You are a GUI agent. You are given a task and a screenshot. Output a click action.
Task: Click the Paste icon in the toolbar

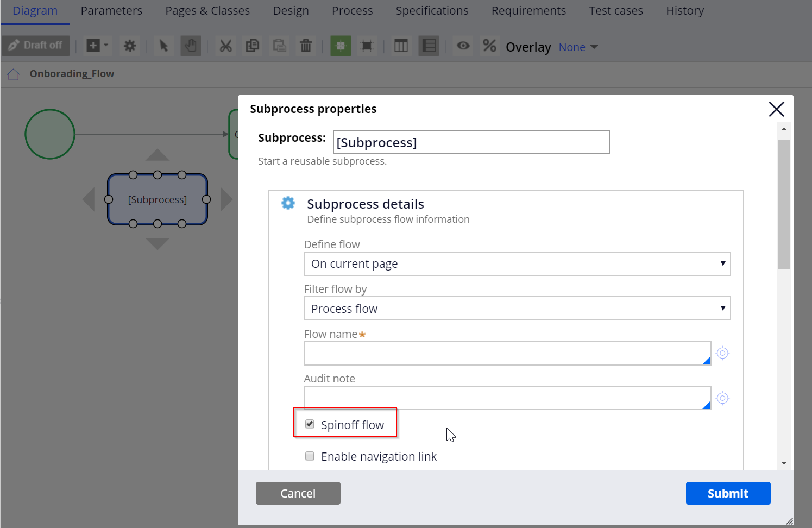(279, 46)
